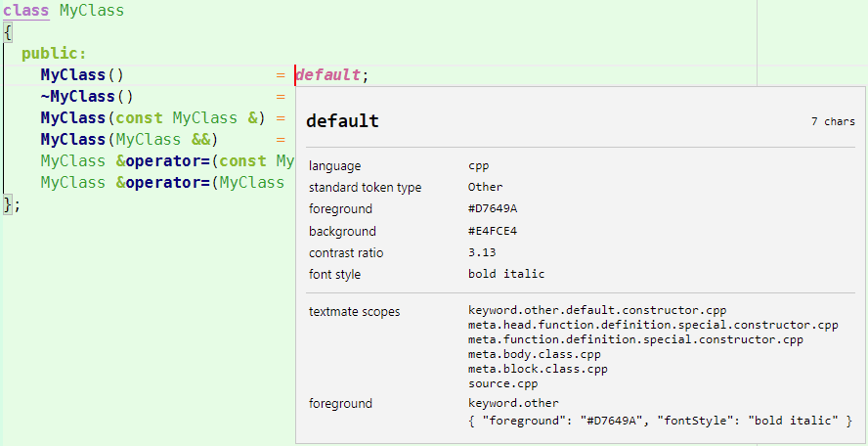Viewport: 868px width, 446px height.
Task: Click the '7 chars' label in the popup
Action: click(833, 122)
